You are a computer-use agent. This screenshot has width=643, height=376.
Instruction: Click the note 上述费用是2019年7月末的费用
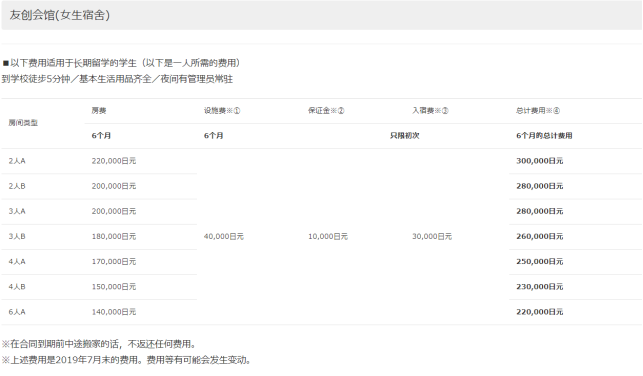click(x=126, y=360)
